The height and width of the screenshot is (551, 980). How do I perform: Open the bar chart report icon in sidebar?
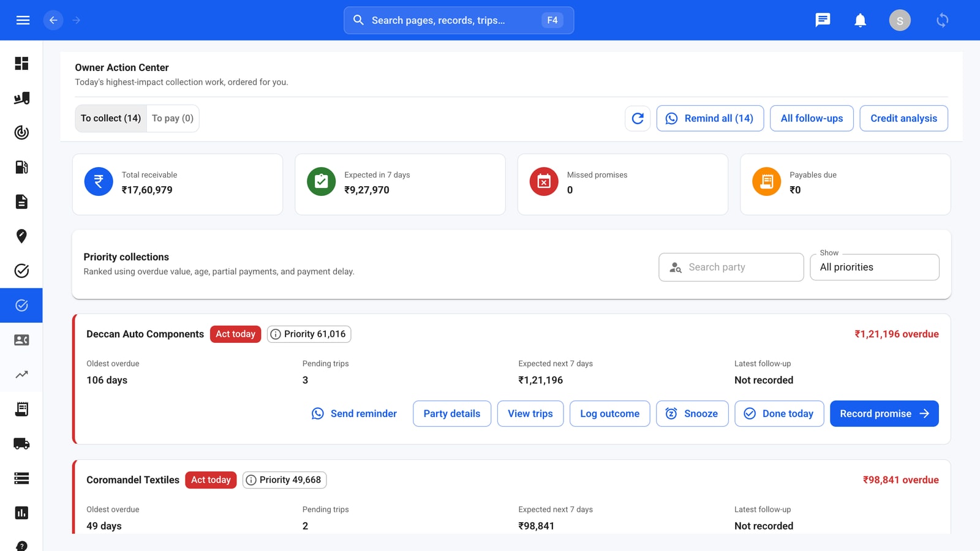(21, 512)
